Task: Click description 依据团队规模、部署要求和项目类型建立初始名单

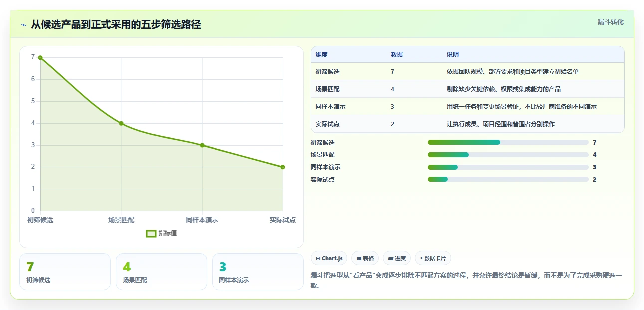Action: pos(513,72)
